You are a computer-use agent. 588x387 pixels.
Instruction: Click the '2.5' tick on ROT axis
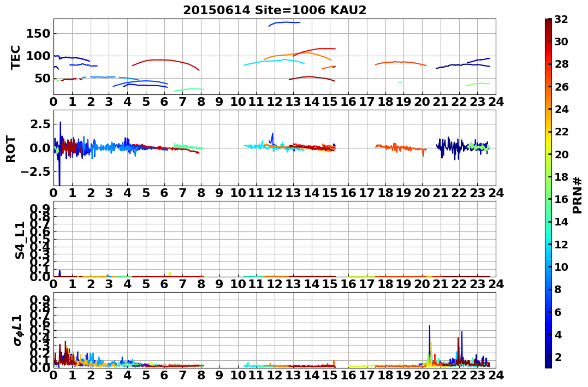(x=40, y=124)
